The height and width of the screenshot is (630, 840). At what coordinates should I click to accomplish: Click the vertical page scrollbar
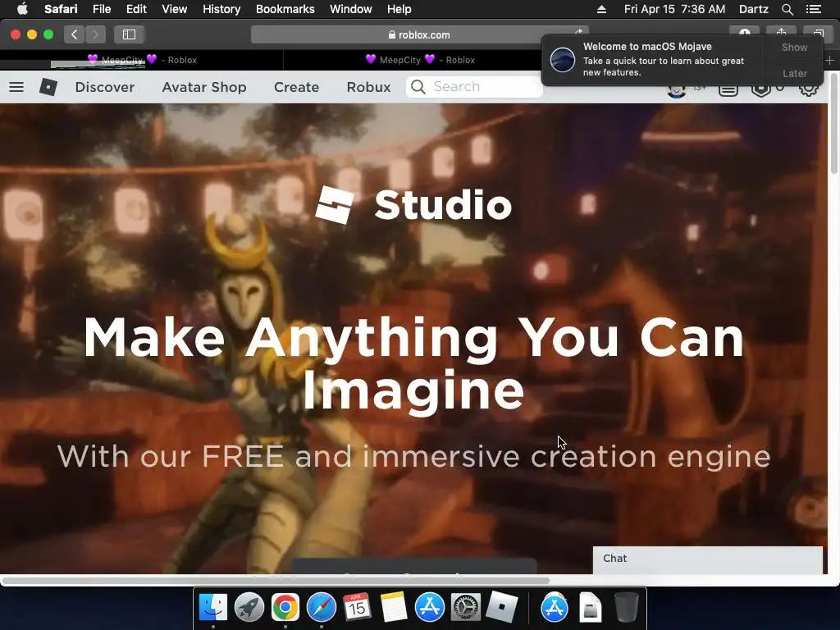coord(834,123)
